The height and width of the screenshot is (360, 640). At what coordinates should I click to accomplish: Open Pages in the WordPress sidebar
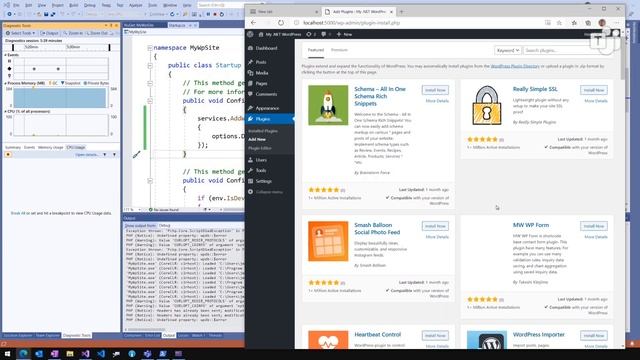click(261, 83)
